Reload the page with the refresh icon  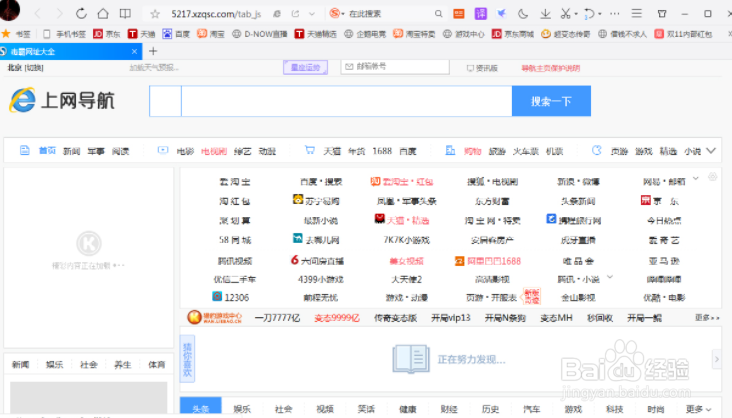point(81,14)
